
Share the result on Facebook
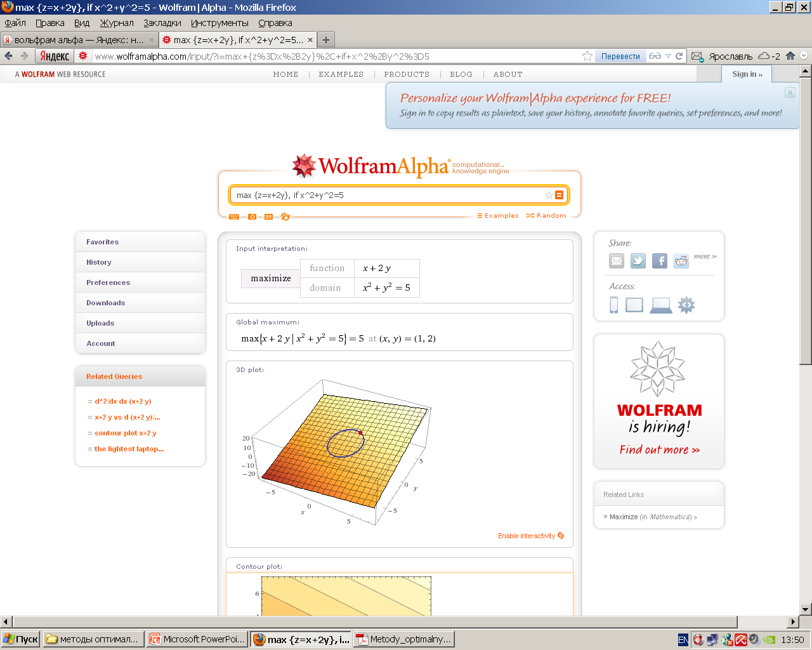click(x=660, y=261)
